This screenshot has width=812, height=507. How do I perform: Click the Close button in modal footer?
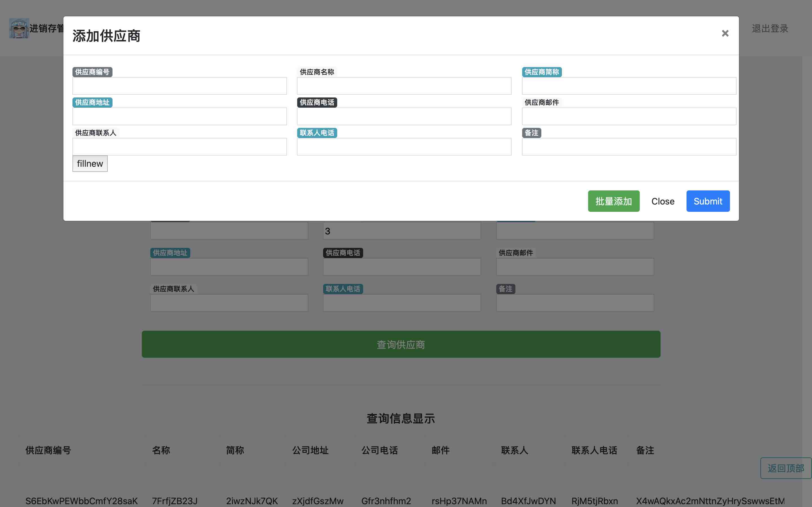tap(663, 201)
